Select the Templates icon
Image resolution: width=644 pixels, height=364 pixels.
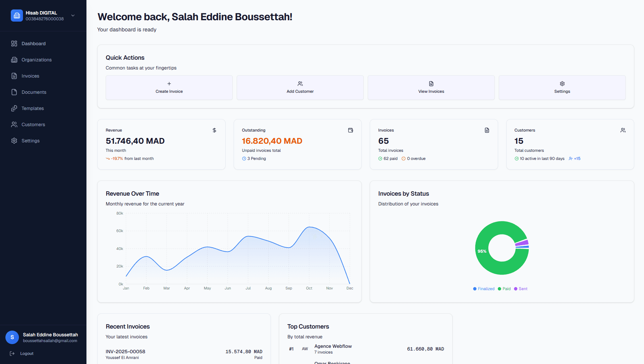pos(14,108)
